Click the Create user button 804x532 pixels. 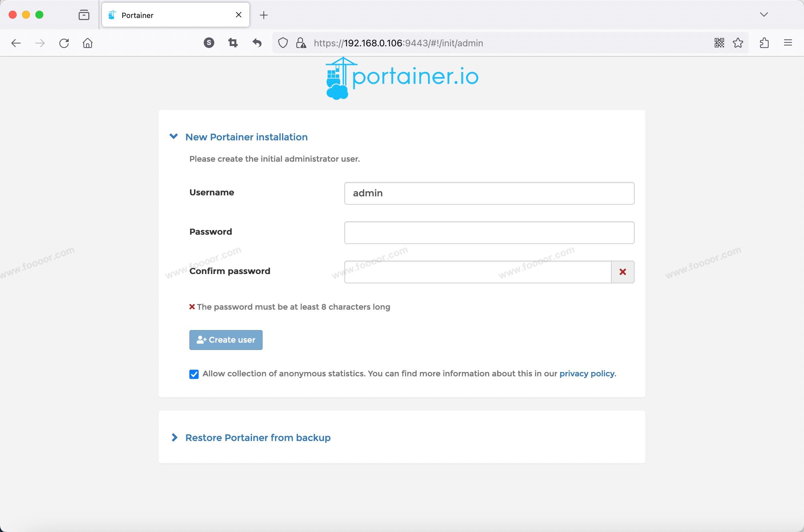coord(226,340)
